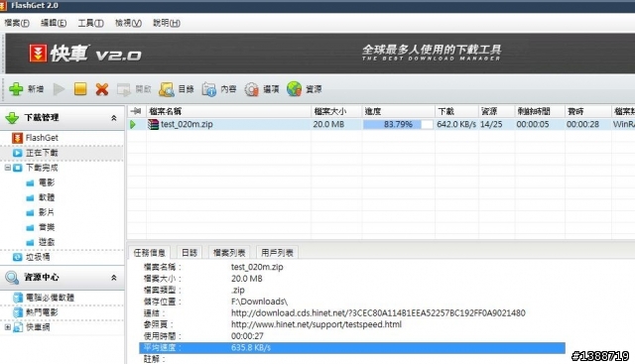Select the test_020m.zip file name
Screen dimensions: 635x364
pos(187,124)
